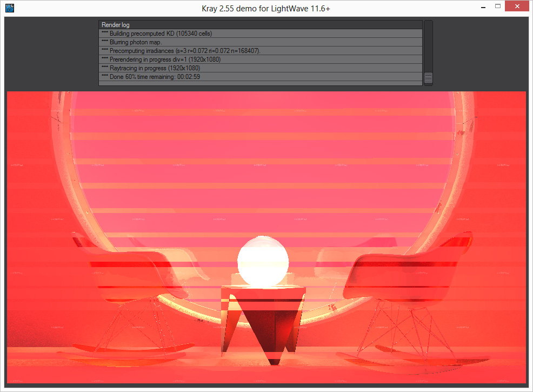Click the empty row below last log entry
This screenshot has height=392, width=533.
[260, 83]
